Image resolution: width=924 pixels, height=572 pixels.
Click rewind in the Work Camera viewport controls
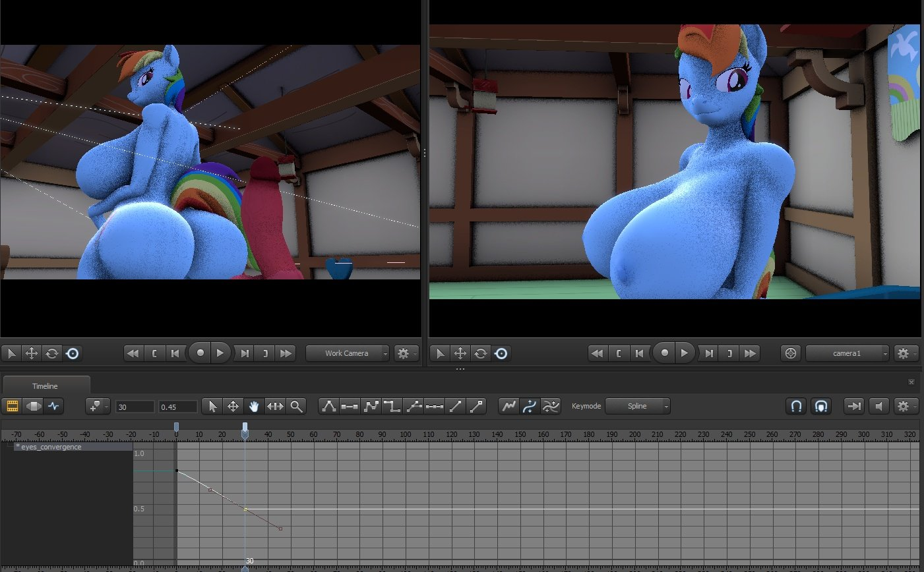pos(133,353)
